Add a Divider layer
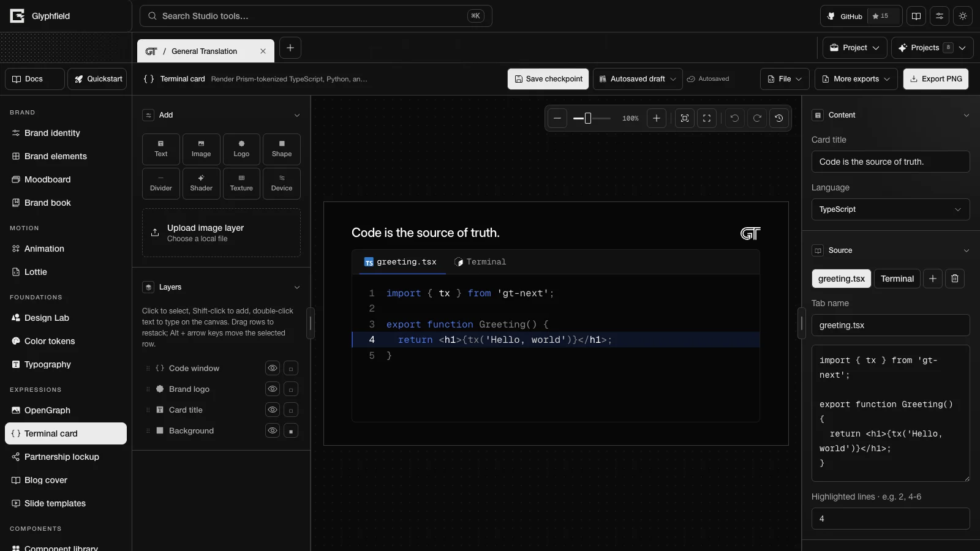 (x=161, y=184)
